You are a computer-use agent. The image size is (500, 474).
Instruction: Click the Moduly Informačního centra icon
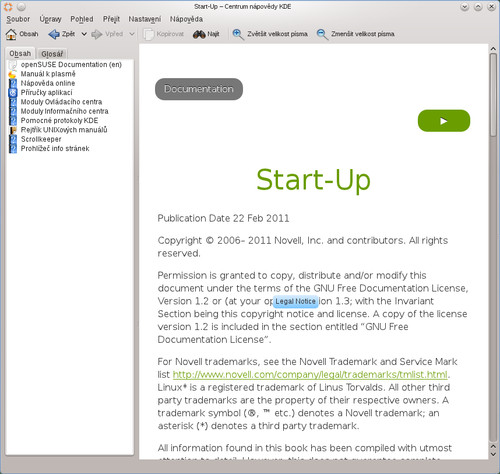tap(13, 111)
